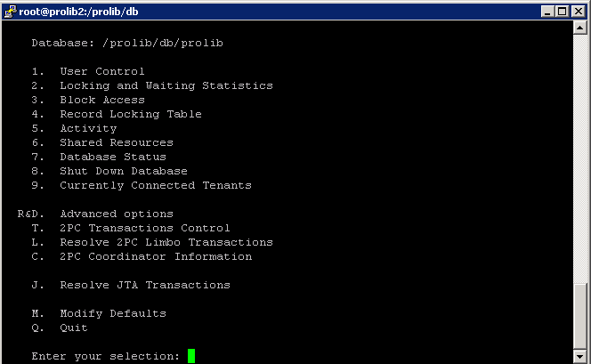Minimize the terminal window

click(547, 12)
